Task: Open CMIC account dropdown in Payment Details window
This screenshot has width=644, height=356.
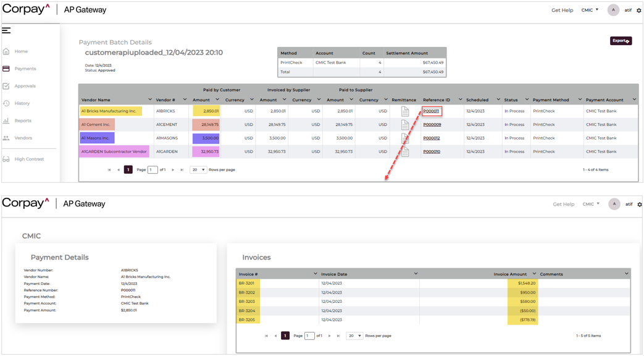Action: click(x=591, y=205)
